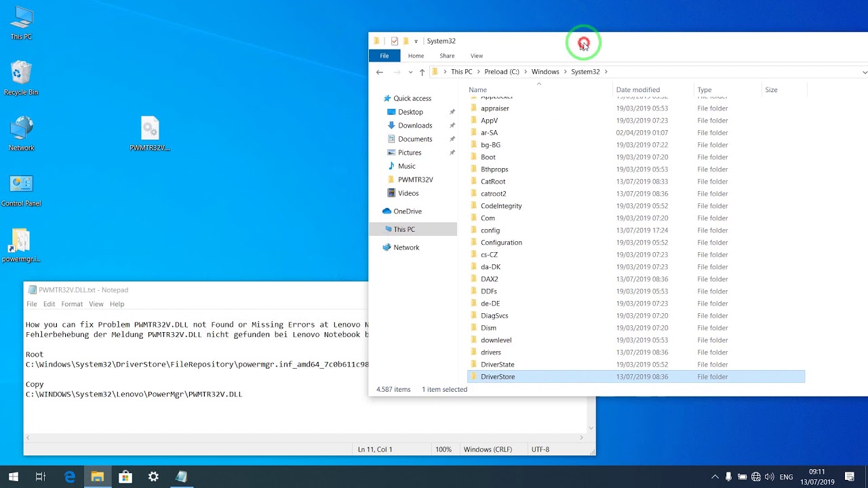Open Downloads in Quick access
Image resolution: width=868 pixels, height=488 pixels.
[x=409, y=125]
